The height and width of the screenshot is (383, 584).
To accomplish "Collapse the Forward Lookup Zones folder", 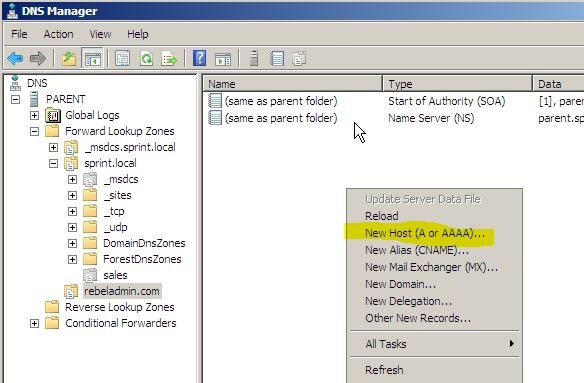I will coord(34,131).
